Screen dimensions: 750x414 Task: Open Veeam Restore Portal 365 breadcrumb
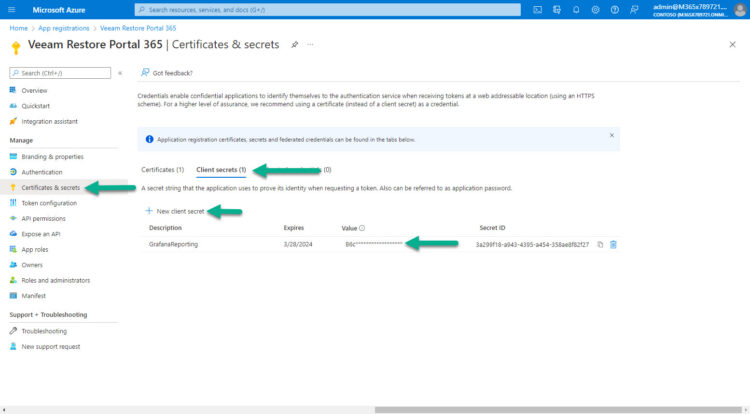click(138, 28)
